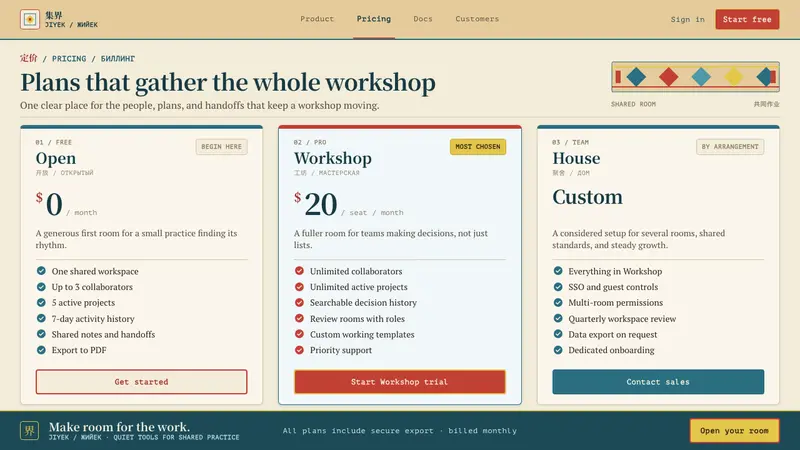Click the БИЛЛИНГ breadcrumb text
The width and height of the screenshot is (800, 450).
[x=118, y=59]
